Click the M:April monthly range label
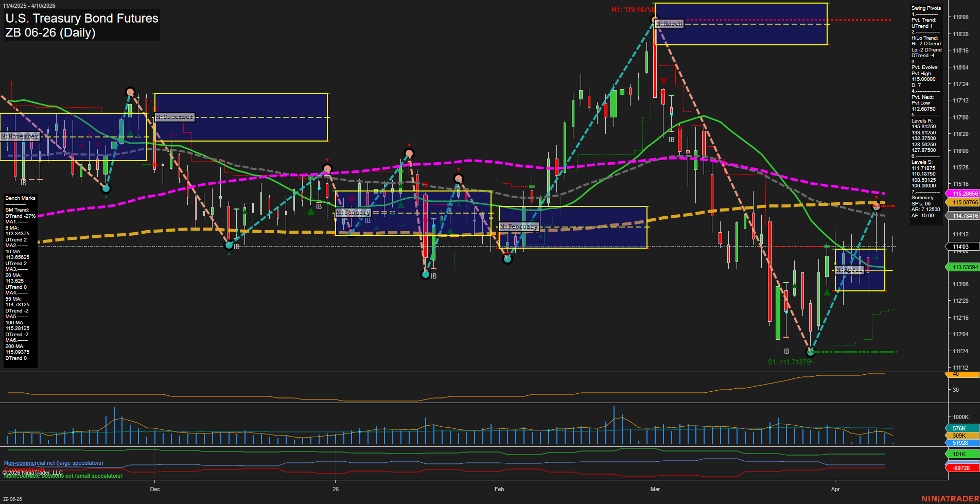 pyautogui.click(x=848, y=270)
